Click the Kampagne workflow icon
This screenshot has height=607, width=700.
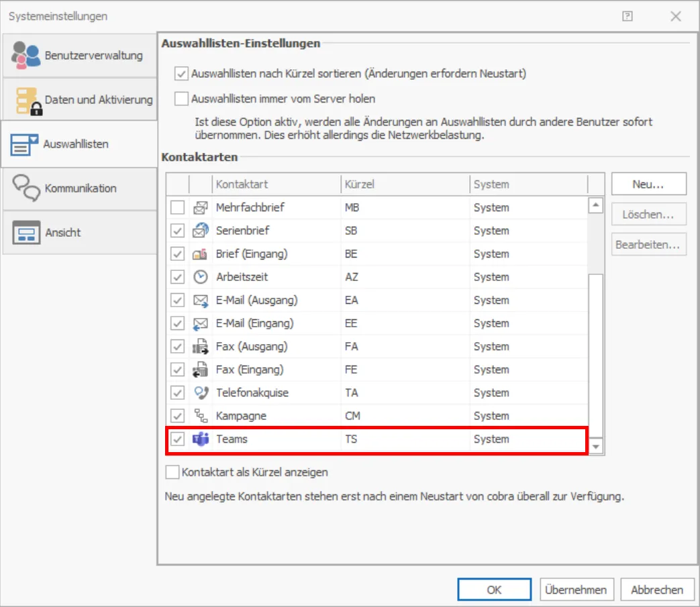201,416
